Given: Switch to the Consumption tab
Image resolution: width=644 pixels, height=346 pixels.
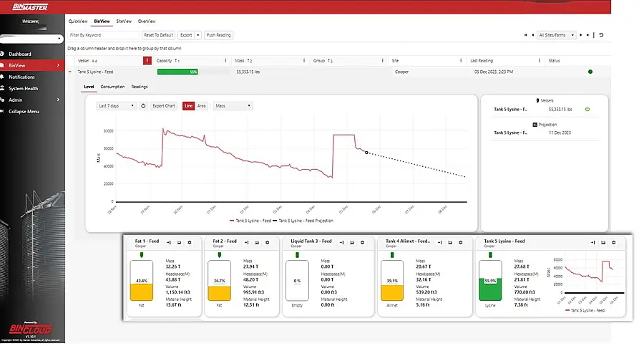Looking at the screenshot, I should pyautogui.click(x=112, y=87).
